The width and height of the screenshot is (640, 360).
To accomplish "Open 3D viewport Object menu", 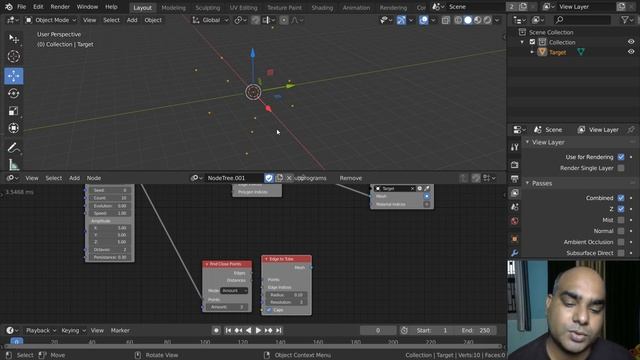I will [153, 20].
